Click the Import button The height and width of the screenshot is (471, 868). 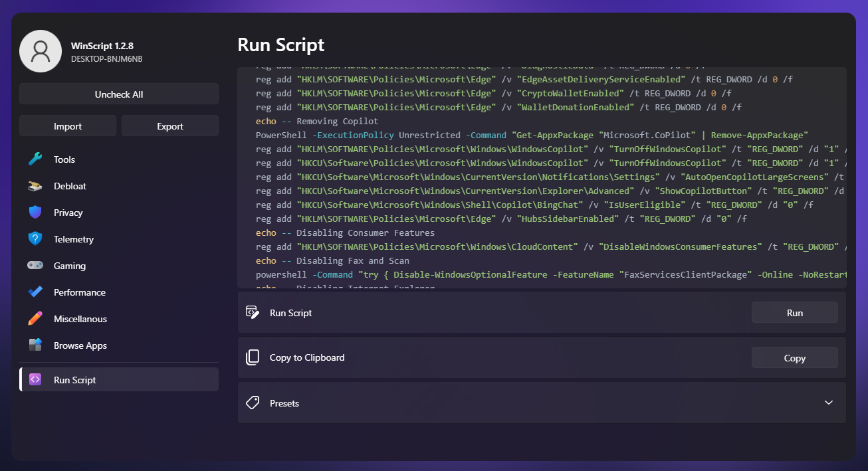(x=68, y=126)
